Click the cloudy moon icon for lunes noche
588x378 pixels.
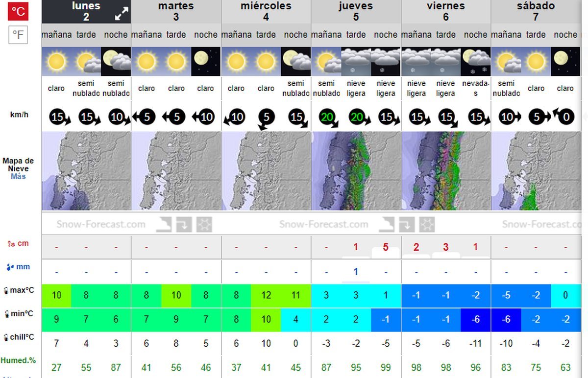pyautogui.click(x=116, y=62)
